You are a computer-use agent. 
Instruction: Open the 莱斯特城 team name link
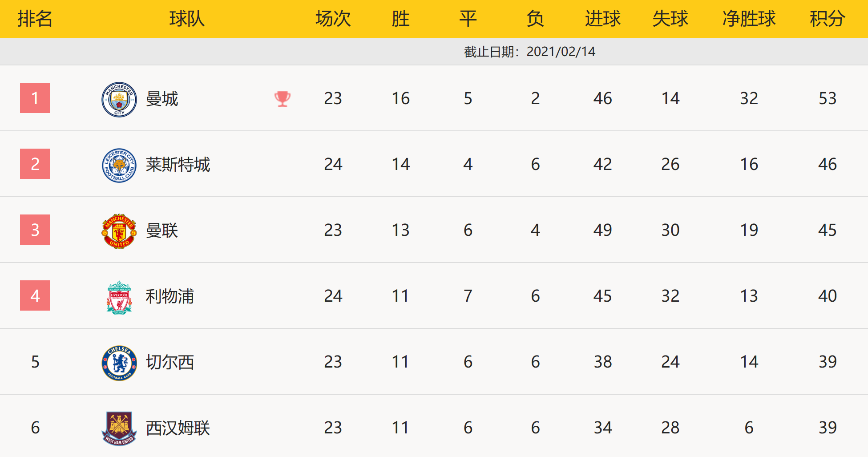(178, 164)
